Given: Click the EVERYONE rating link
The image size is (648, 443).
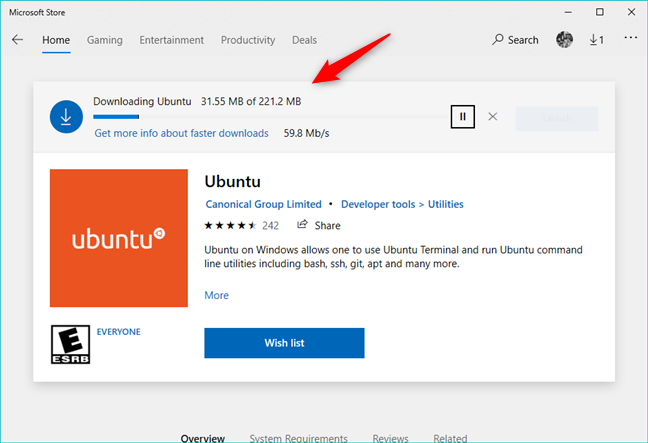Looking at the screenshot, I should tap(119, 332).
